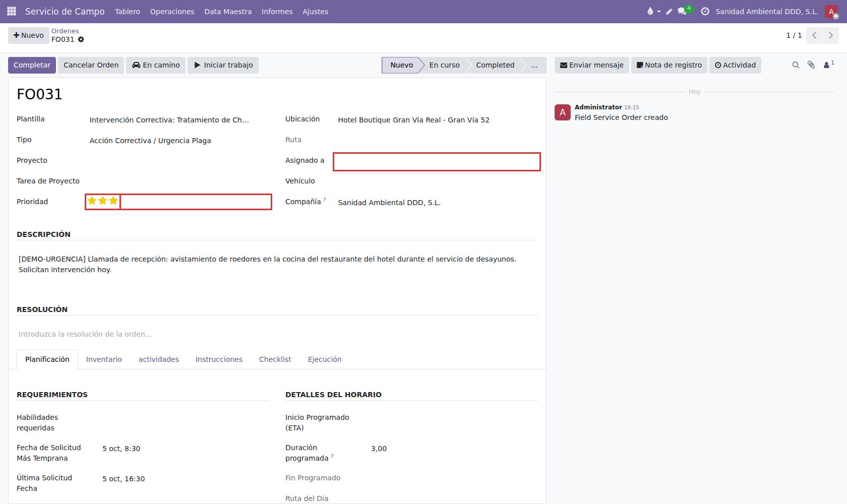Click the Completar button

coord(32,65)
